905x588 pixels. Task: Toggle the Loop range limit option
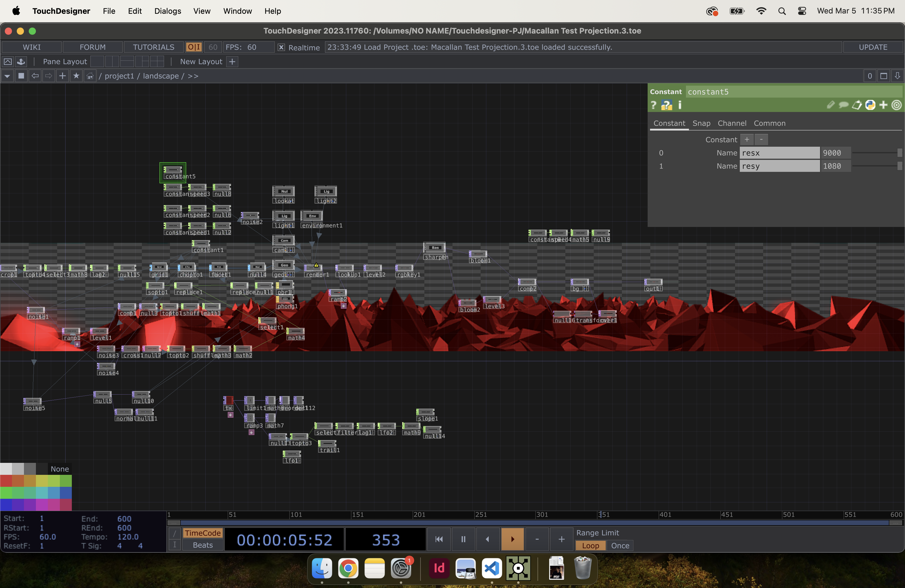[590, 545]
